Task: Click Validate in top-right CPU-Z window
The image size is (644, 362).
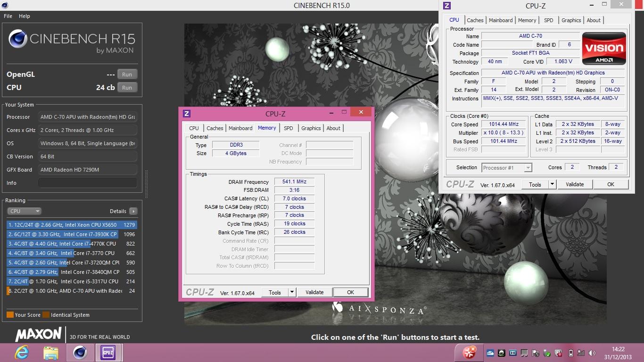Action: [x=575, y=184]
